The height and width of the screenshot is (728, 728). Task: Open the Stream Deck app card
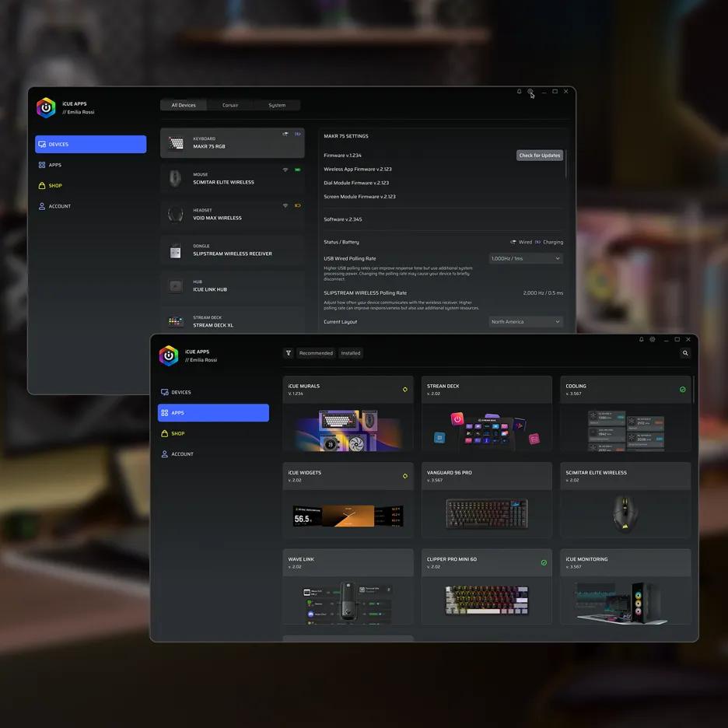point(487,413)
